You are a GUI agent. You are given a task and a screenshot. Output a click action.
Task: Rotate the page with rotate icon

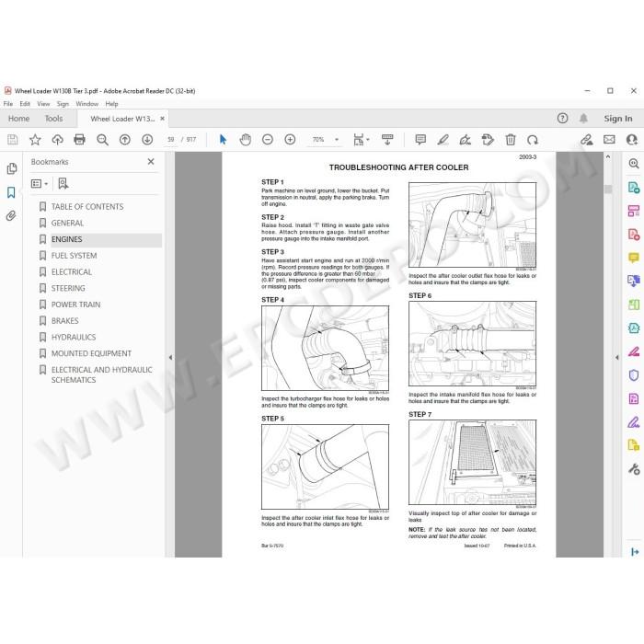[533, 140]
